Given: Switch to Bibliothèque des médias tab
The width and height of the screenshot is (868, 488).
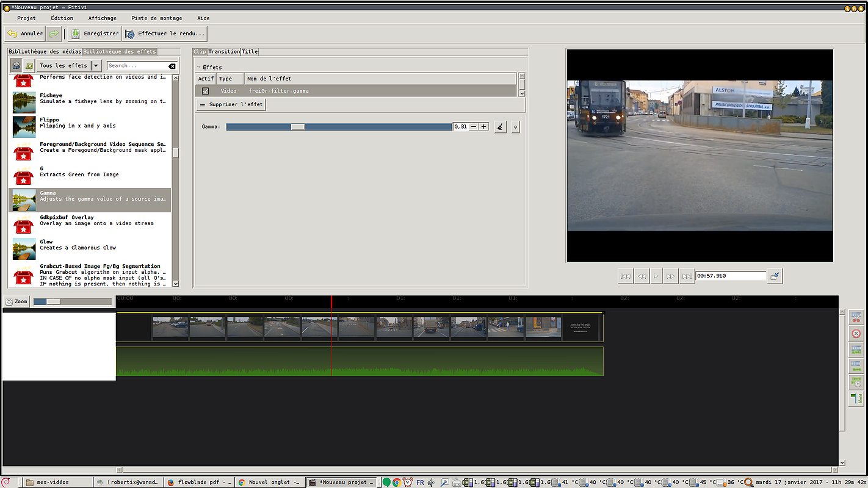Looking at the screenshot, I should 45,52.
